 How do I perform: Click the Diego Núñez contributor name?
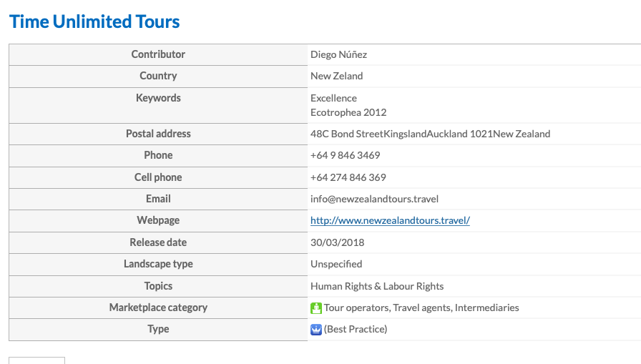[x=339, y=54]
